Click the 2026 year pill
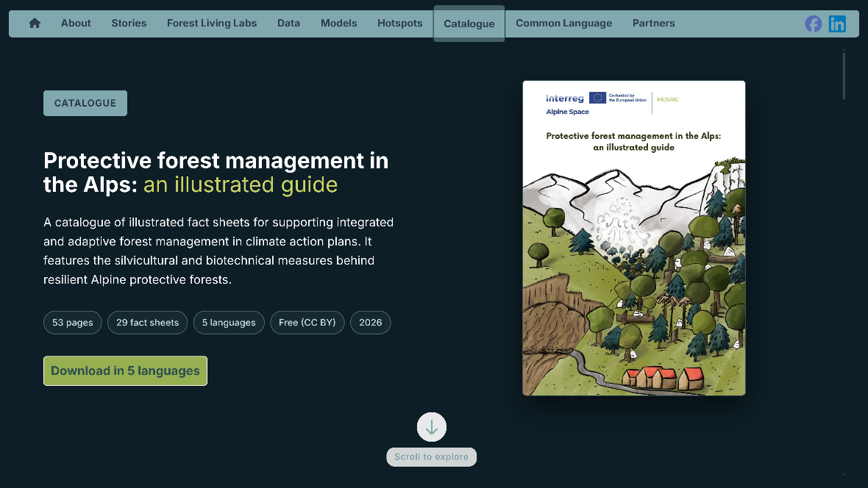Viewport: 868px width, 488px height. [370, 323]
